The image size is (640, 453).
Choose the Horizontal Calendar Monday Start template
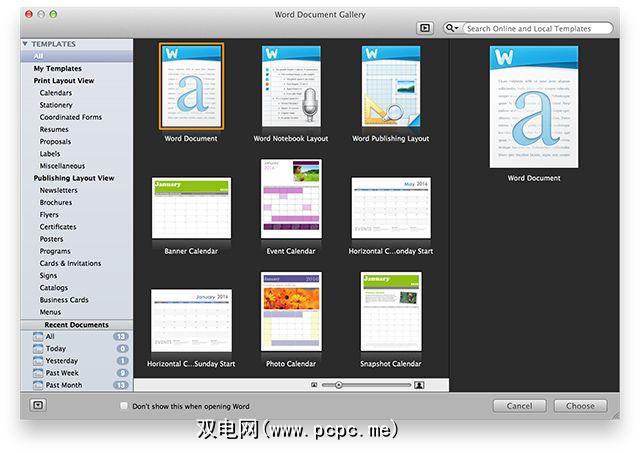click(391, 208)
